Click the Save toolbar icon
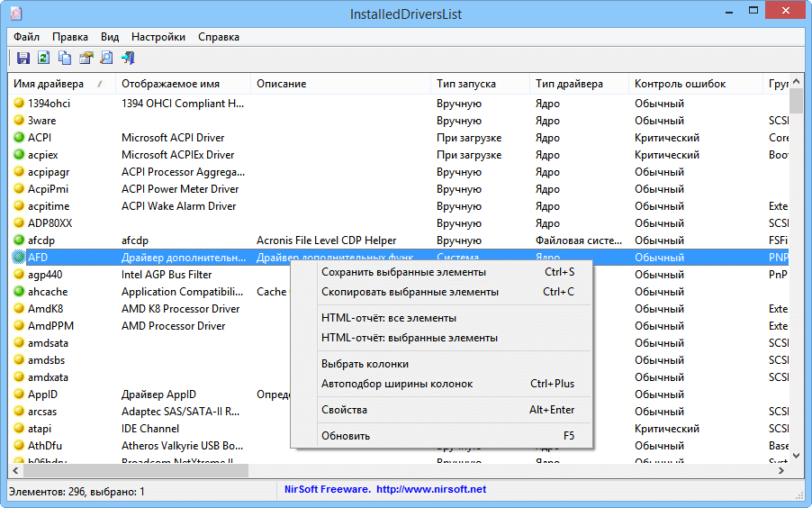Screen dimensions: 812x508 pos(23,59)
